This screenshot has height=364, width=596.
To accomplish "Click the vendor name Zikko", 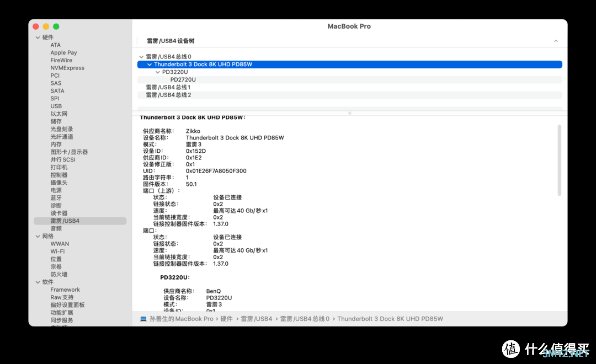I will click(x=193, y=131).
